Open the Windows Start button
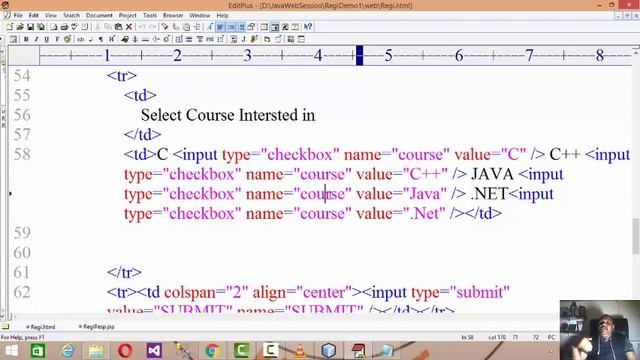Image resolution: width=640 pixels, height=360 pixels. pyautogui.click(x=11, y=351)
